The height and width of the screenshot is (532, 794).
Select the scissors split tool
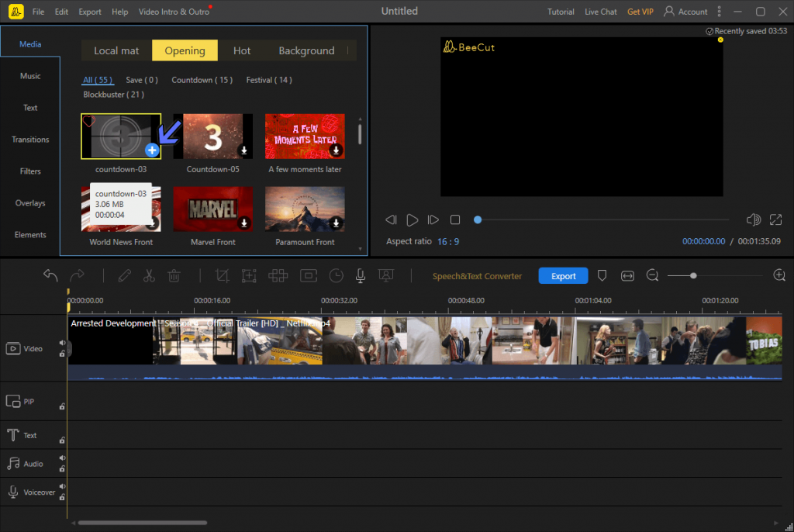(x=149, y=275)
